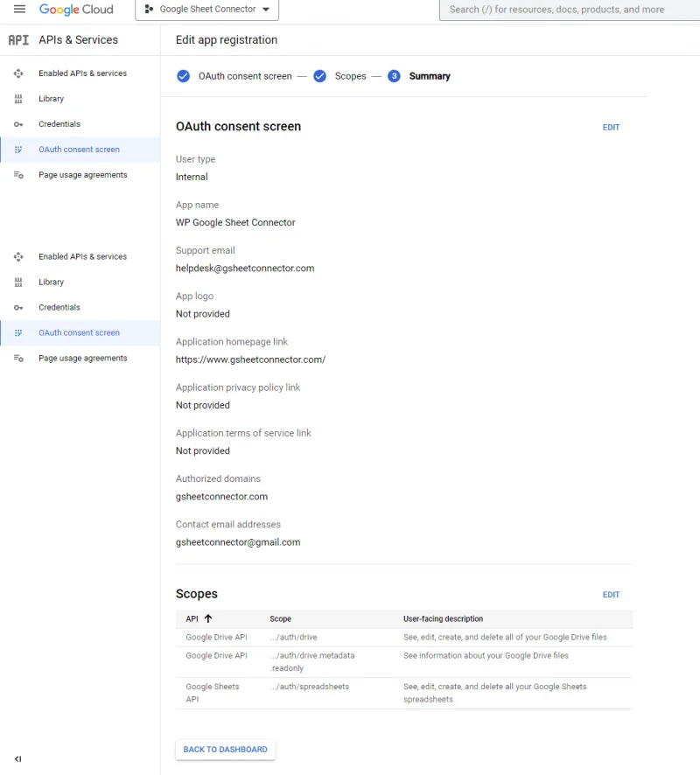Click Not provided under privacy policy link

[x=203, y=405]
